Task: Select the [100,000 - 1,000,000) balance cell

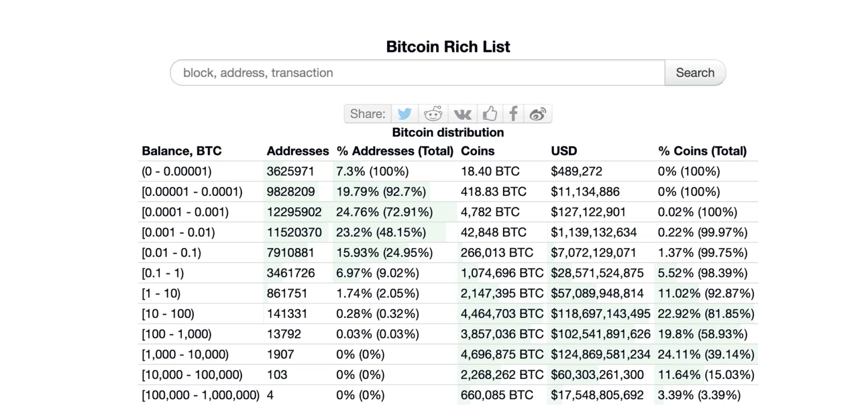Action: tap(201, 395)
